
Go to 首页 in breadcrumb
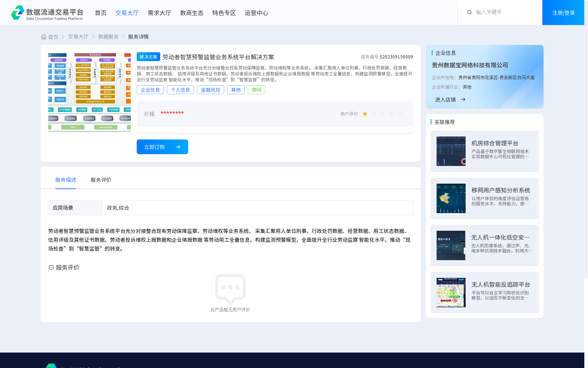[53, 37]
